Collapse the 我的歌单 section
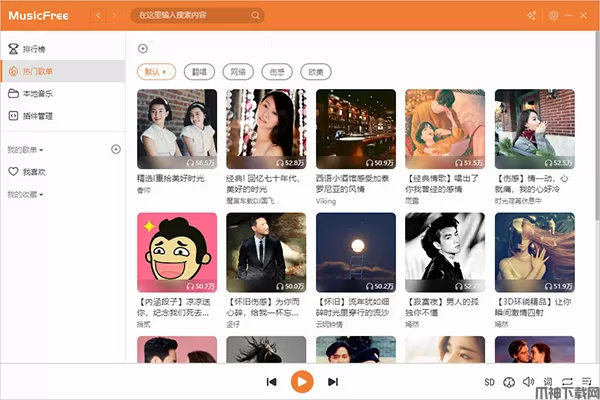The height and width of the screenshot is (400, 600). pyautogui.click(x=26, y=149)
